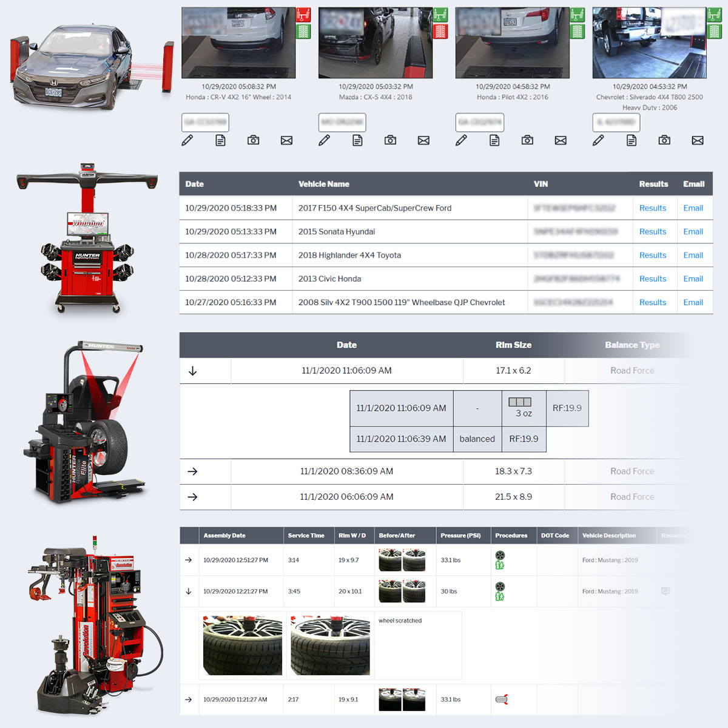Expand the 10/29/2020 12:51:27 PM assembly row
This screenshot has width=728, height=728.
189,560
